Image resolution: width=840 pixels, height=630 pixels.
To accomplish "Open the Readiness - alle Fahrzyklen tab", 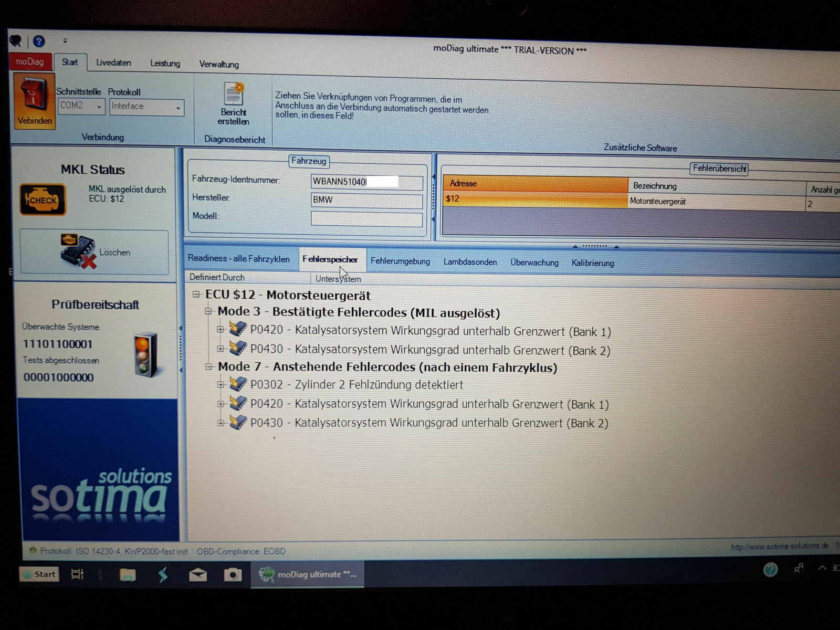I will (x=239, y=258).
